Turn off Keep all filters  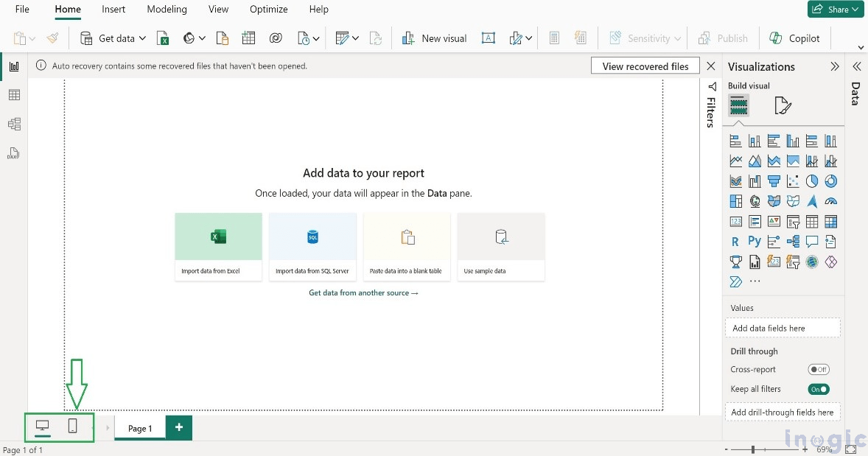point(819,389)
